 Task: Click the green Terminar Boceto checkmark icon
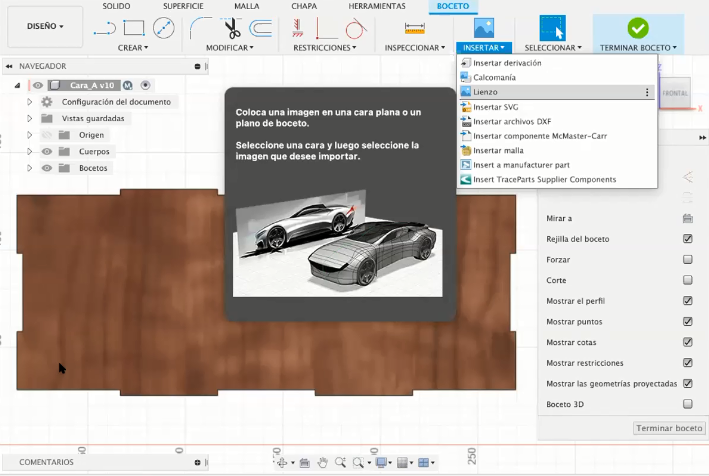(x=637, y=27)
